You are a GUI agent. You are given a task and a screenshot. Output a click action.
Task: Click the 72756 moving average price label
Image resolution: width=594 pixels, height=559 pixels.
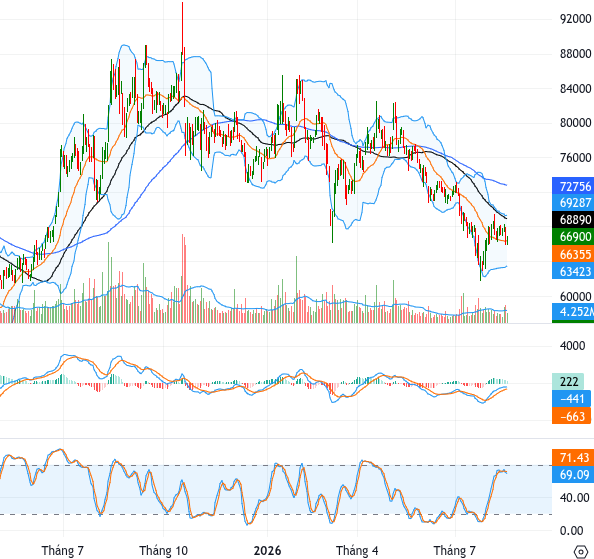573,186
